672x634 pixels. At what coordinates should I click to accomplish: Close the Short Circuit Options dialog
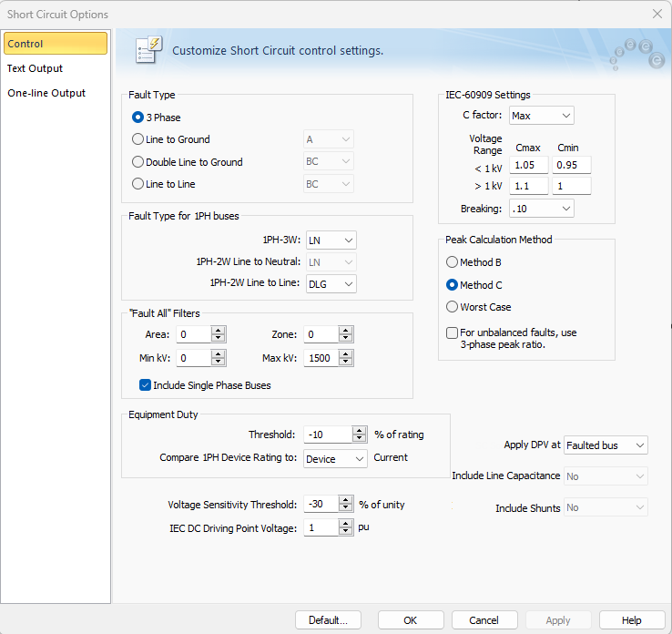coord(657,15)
